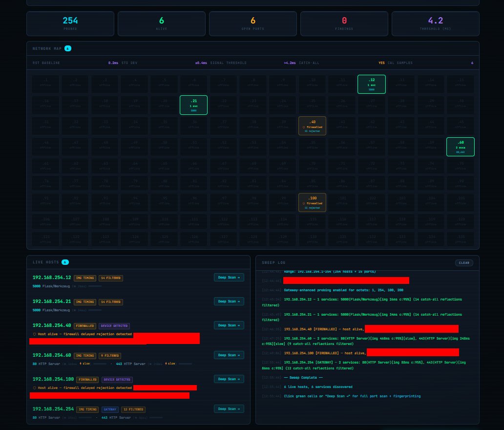Click IMG TIMING badge on 192.168.254.254

click(x=87, y=409)
